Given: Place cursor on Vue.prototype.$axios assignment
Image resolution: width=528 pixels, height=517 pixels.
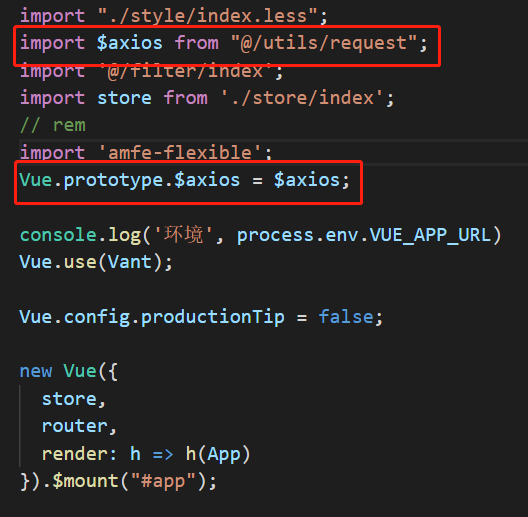Looking at the screenshot, I should [x=185, y=180].
